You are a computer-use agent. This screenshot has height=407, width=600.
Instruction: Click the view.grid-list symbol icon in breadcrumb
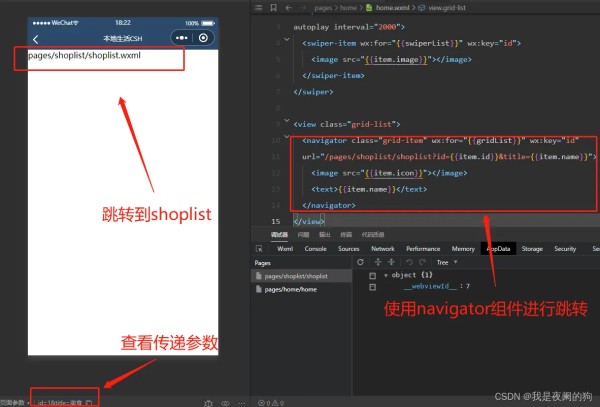click(x=421, y=8)
